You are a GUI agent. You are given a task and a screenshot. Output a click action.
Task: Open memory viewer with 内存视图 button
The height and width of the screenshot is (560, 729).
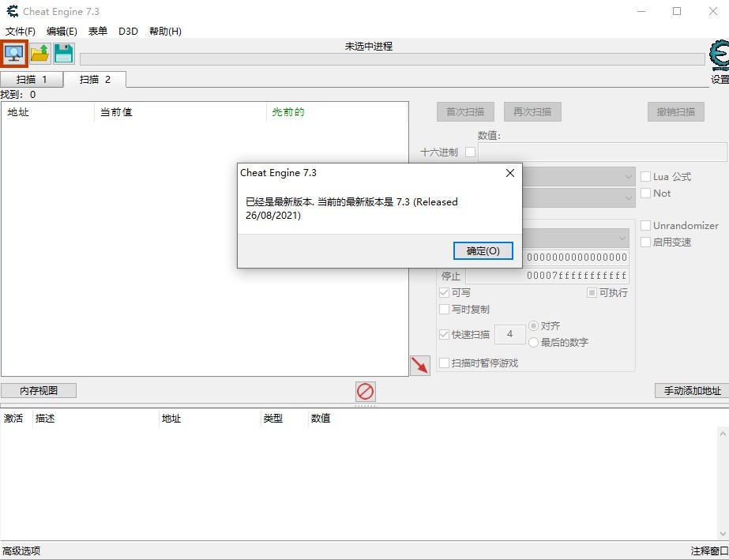click(38, 389)
